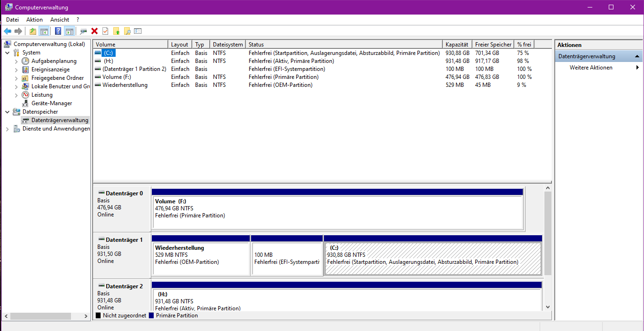Collapse the Datenträgerverwaltung actions section arrow
The width and height of the screenshot is (644, 331).
(x=637, y=56)
